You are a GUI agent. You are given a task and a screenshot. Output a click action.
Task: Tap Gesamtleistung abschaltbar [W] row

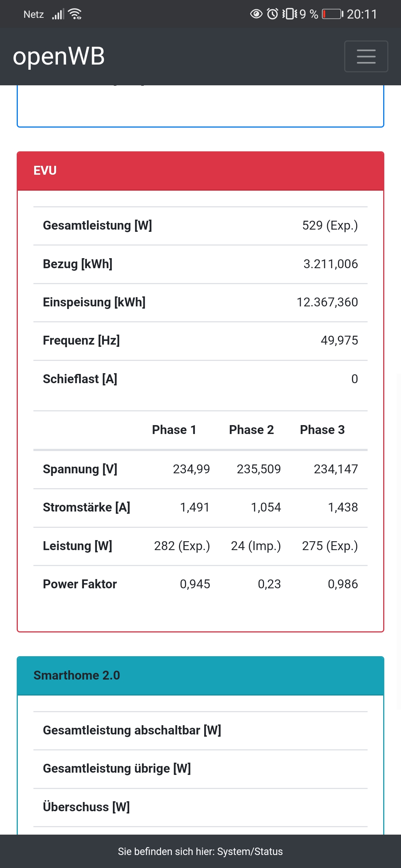pyautogui.click(x=200, y=730)
